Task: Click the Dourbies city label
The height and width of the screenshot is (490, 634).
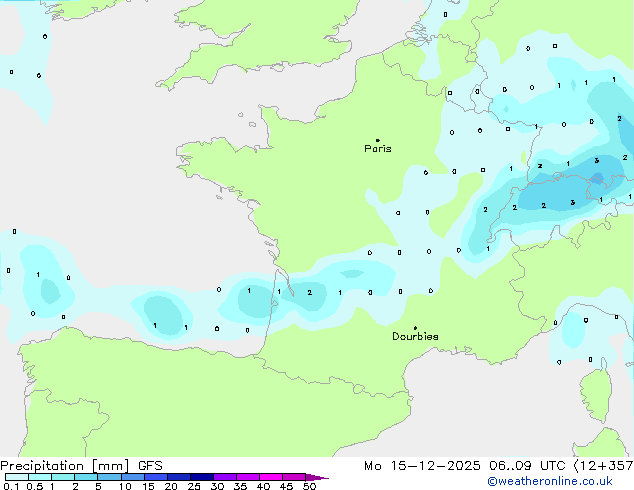Action: point(415,336)
